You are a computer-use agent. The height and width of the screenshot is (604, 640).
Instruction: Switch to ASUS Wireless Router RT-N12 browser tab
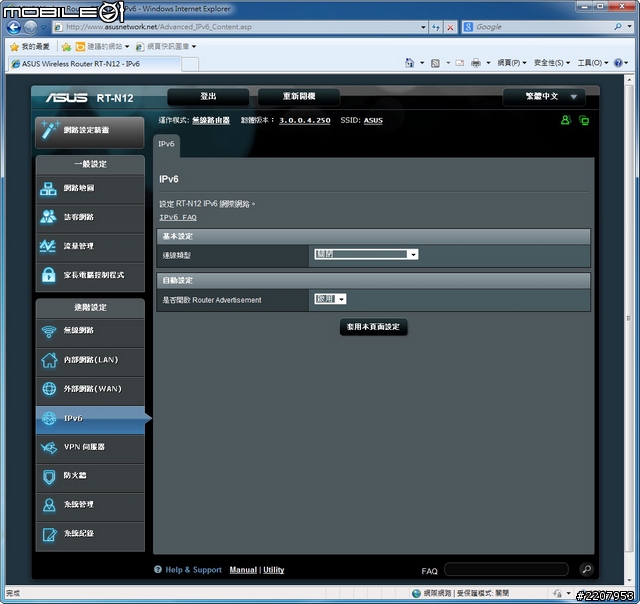(94, 64)
